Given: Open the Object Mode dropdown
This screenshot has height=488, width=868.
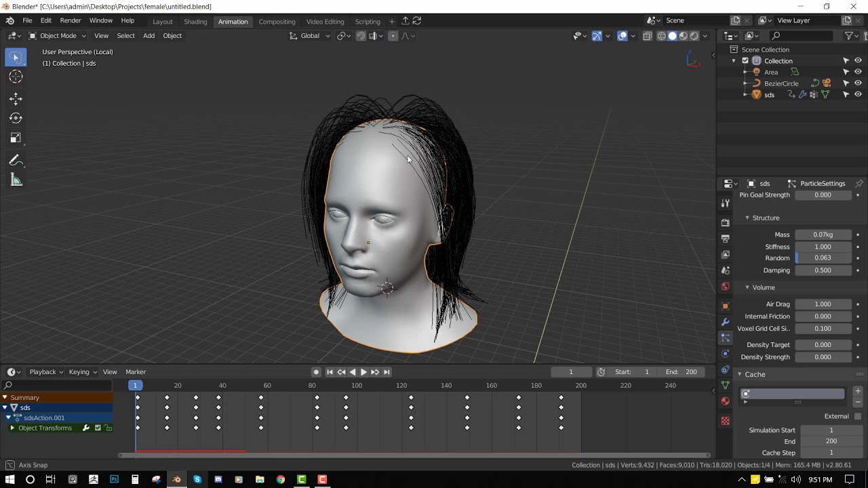Looking at the screenshot, I should 58,36.
